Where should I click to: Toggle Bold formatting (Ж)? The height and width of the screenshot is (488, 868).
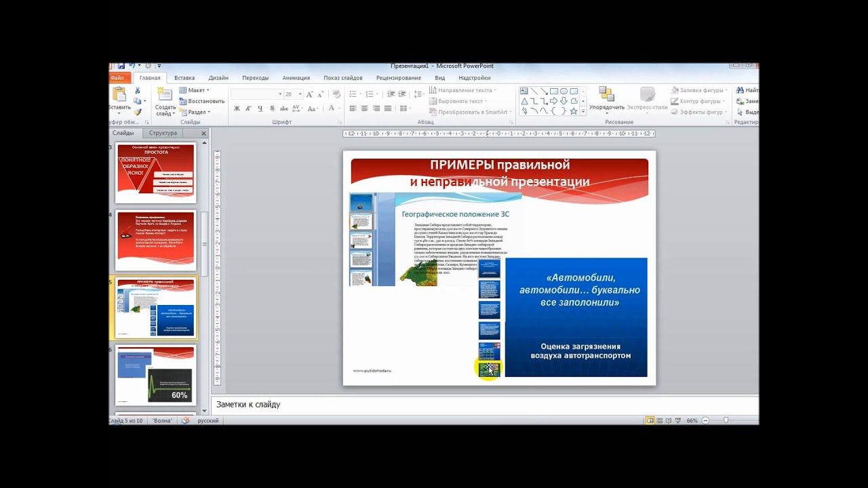(237, 108)
